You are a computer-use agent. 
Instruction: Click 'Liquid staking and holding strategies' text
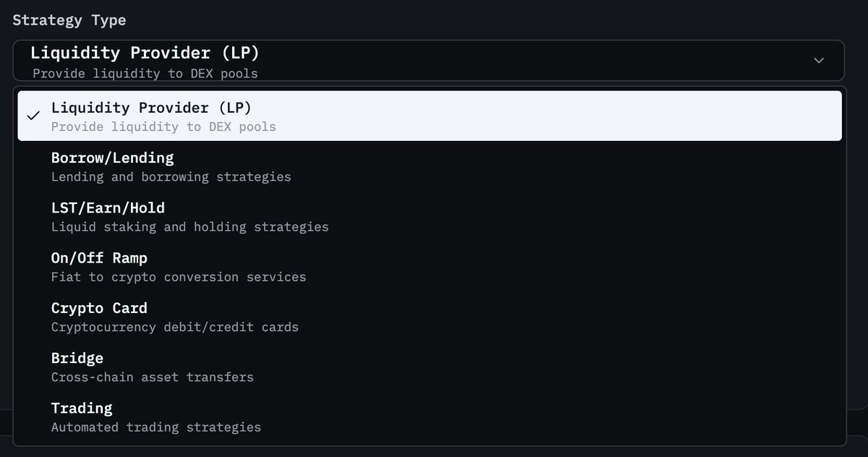coord(190,226)
